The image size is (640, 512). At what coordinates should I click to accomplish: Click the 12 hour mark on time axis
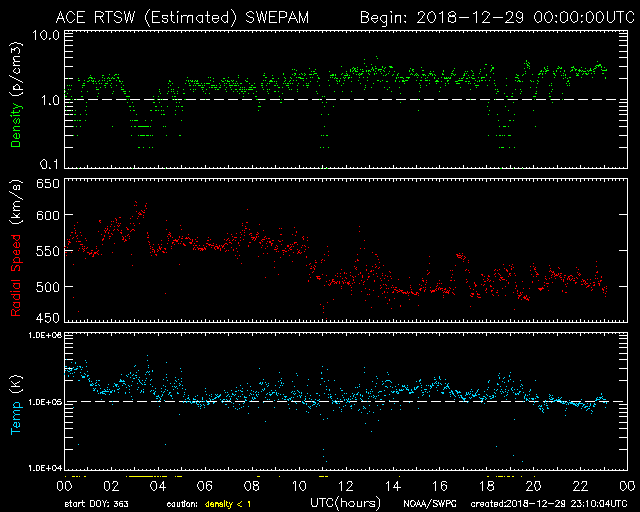tap(346, 485)
